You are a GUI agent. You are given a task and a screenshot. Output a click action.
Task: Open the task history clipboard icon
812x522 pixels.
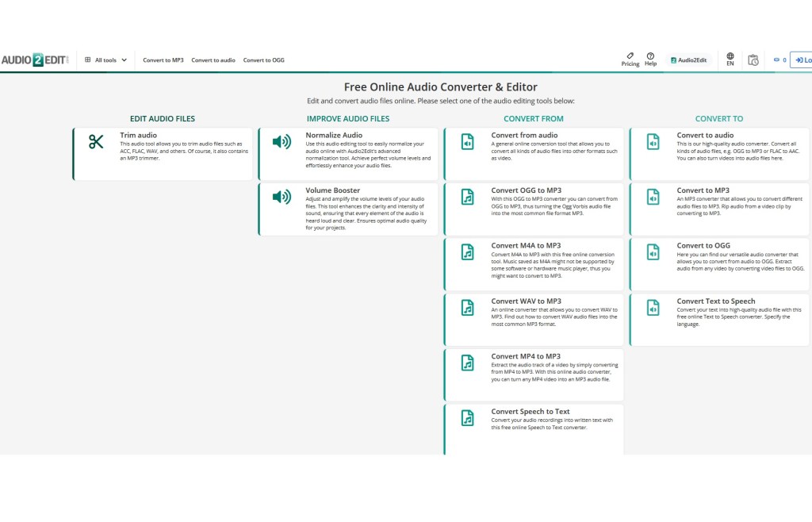point(753,60)
